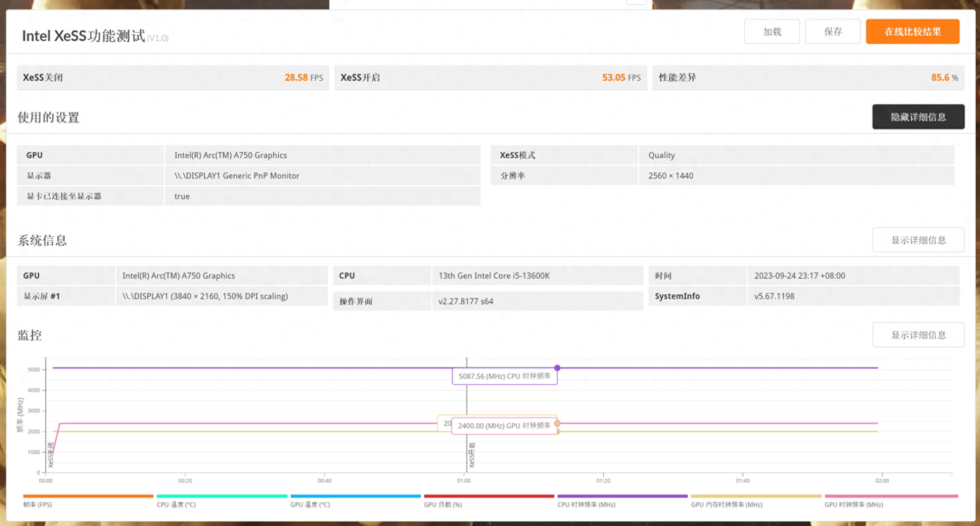Toggle GPU 负载 (%) legend series

tap(443, 505)
